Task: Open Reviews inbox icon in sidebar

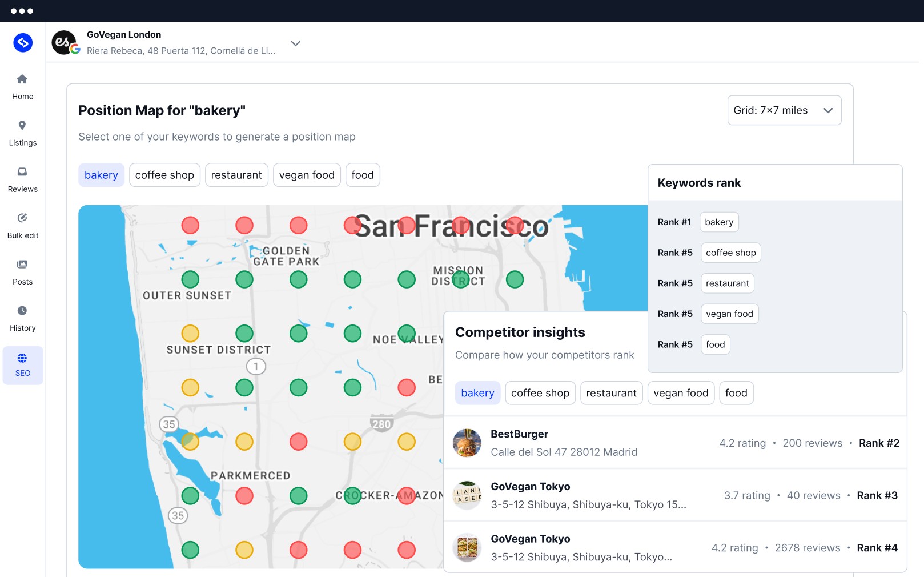Action: pos(22,172)
